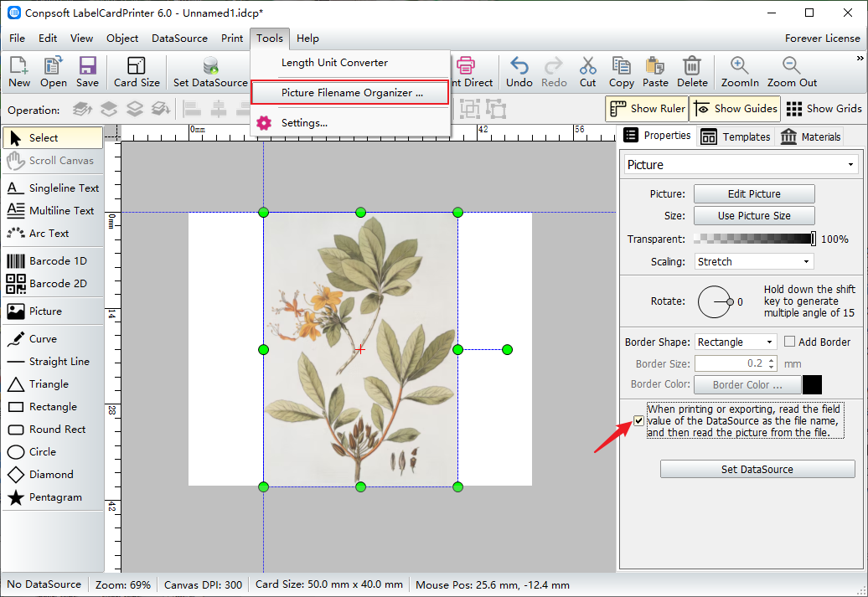Click the Use Picture Size button
868x597 pixels.
(x=754, y=216)
